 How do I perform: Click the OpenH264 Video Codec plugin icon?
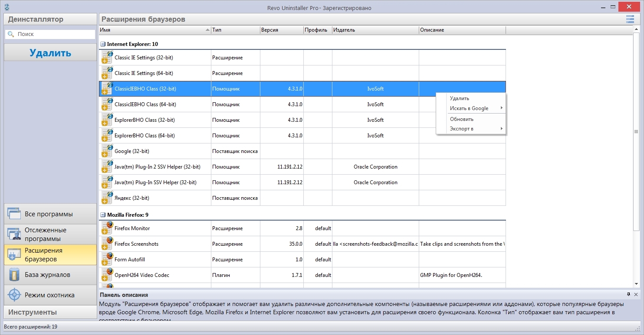(x=107, y=275)
